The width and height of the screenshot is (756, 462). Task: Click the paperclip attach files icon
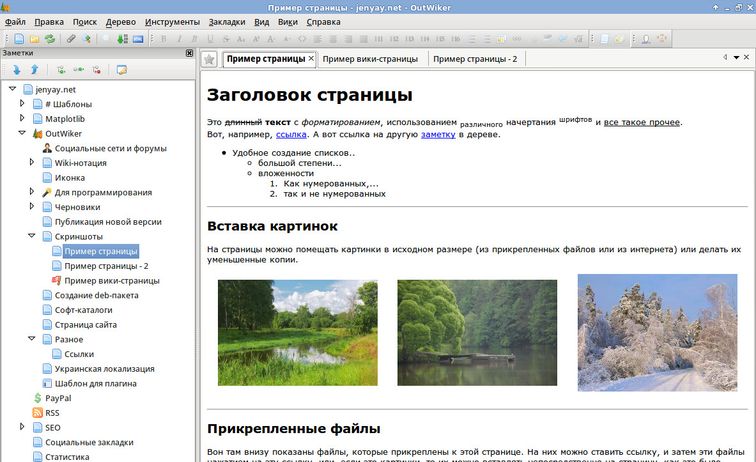point(71,39)
